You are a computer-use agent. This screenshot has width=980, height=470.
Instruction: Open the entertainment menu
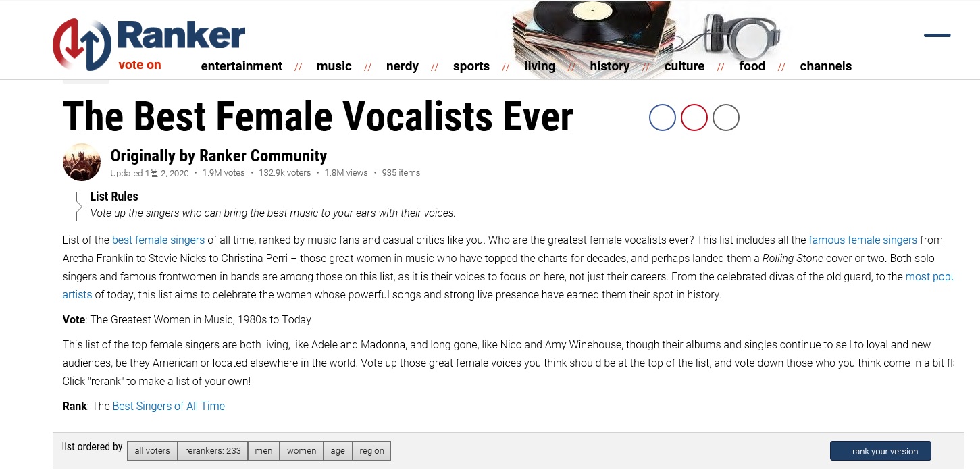coord(241,66)
